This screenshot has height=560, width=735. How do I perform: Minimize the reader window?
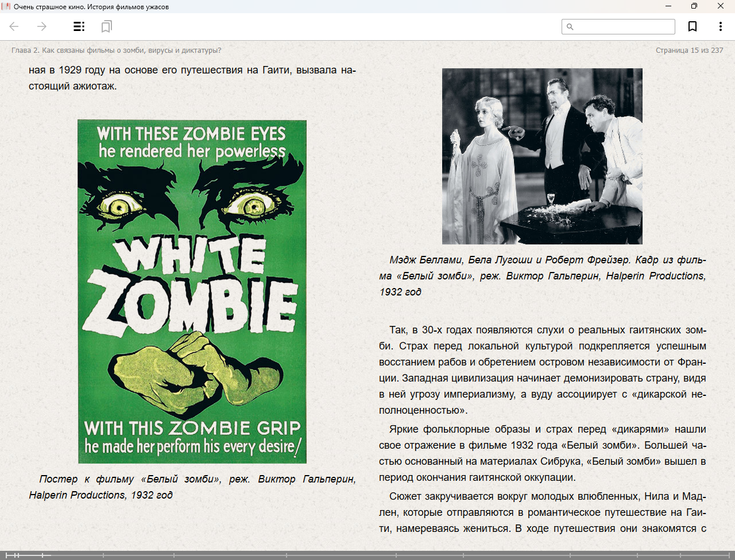click(668, 6)
